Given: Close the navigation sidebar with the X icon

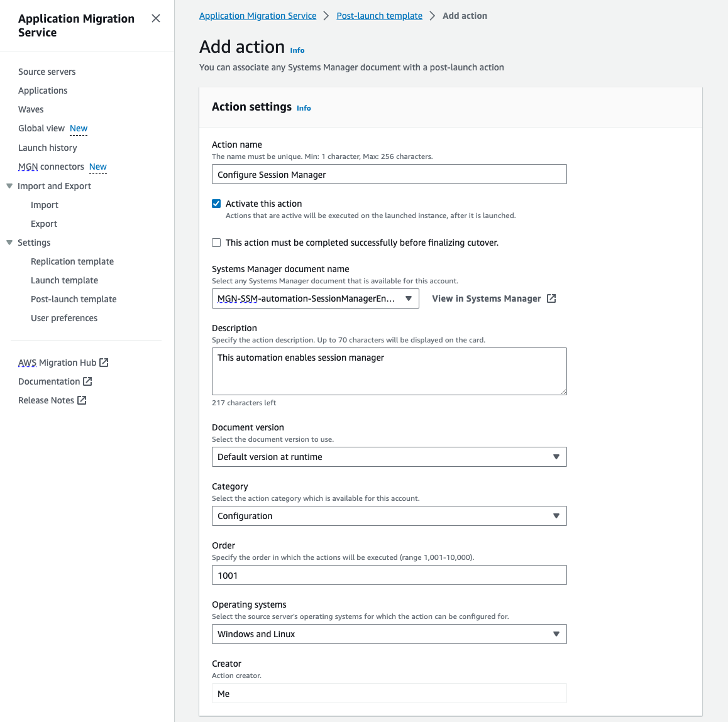Looking at the screenshot, I should tap(155, 18).
